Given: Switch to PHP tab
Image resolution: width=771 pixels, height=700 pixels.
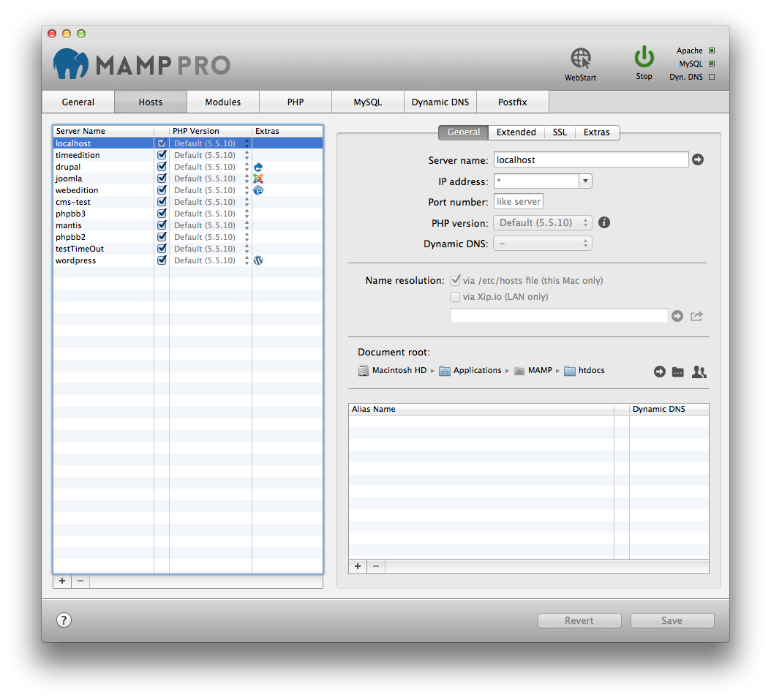Looking at the screenshot, I should click(296, 102).
